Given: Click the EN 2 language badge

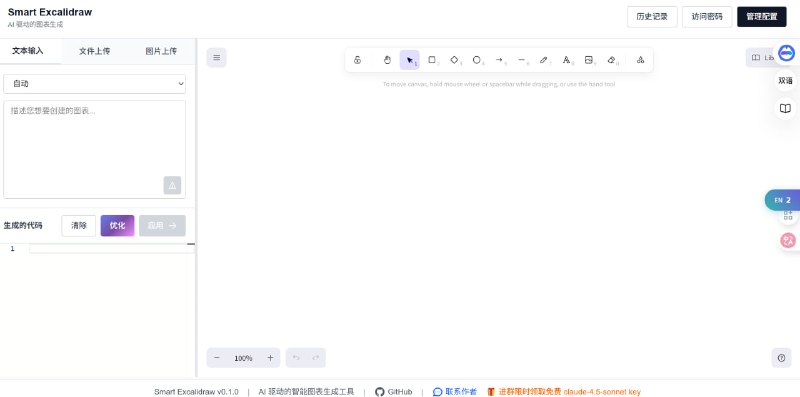Looking at the screenshot, I should click(x=782, y=200).
